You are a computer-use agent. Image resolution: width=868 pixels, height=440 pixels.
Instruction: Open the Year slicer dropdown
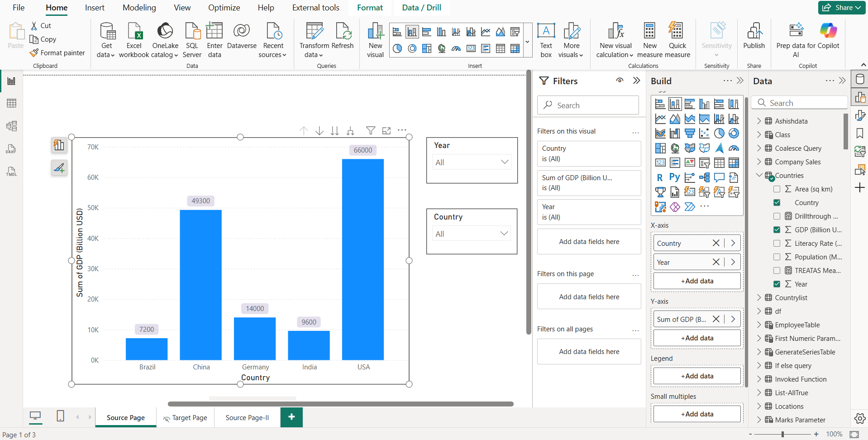click(504, 162)
